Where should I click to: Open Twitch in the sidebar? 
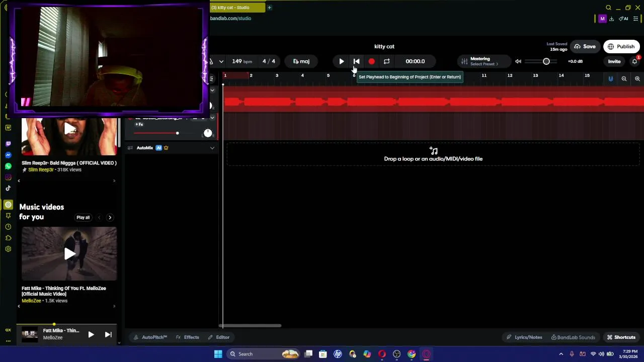coord(8,144)
